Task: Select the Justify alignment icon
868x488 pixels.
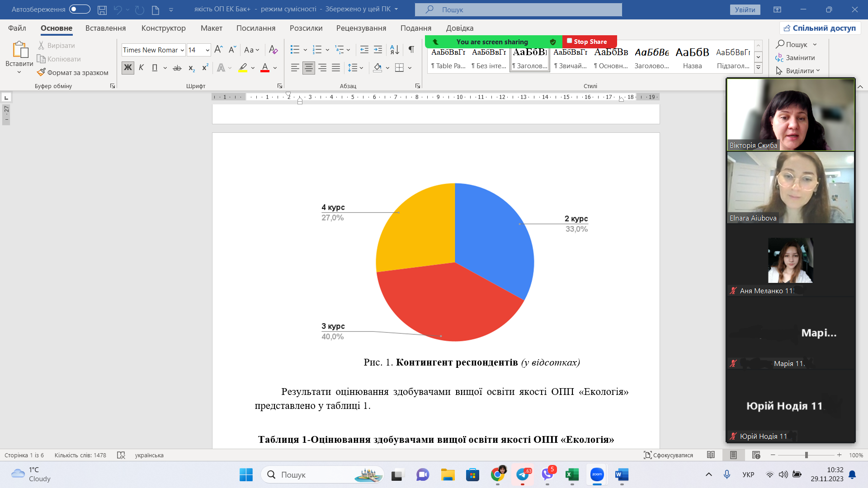Action: pyautogui.click(x=336, y=68)
